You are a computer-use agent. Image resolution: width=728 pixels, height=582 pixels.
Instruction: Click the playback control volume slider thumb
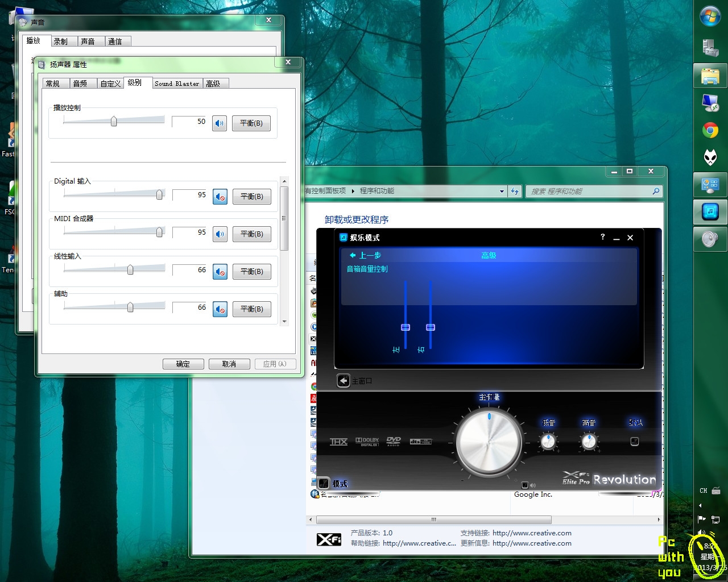pos(114,121)
